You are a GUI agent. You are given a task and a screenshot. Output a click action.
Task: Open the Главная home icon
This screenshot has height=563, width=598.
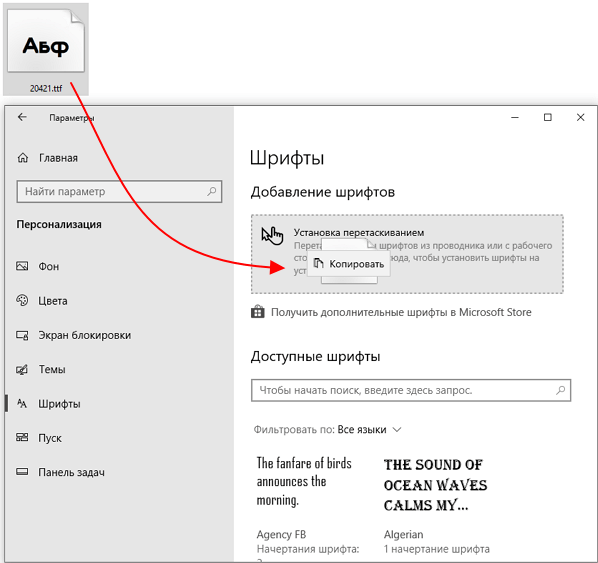[x=23, y=158]
